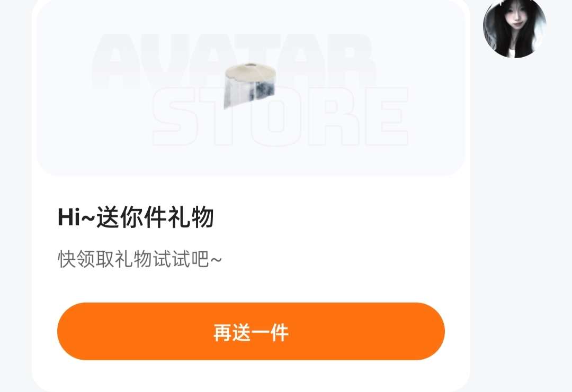Click the STORE outlined watermark text
The image size is (572, 392).
click(x=280, y=116)
